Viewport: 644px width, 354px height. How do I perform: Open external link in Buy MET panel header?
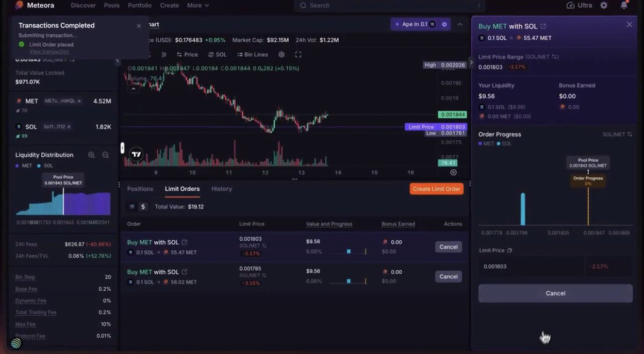[x=543, y=26]
